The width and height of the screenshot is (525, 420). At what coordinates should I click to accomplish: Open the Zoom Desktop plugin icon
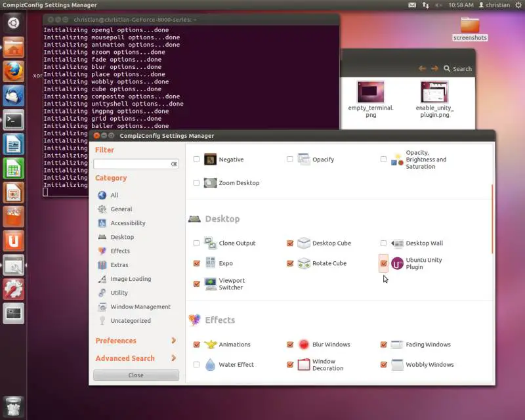(x=210, y=183)
